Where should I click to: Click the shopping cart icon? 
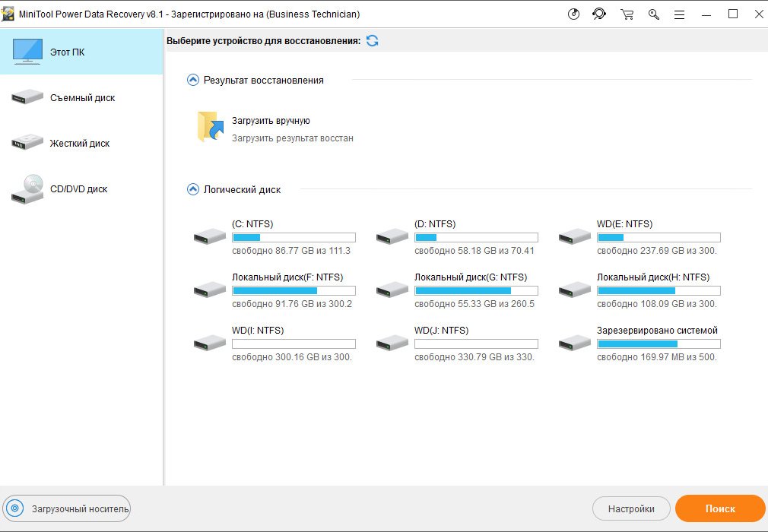627,14
